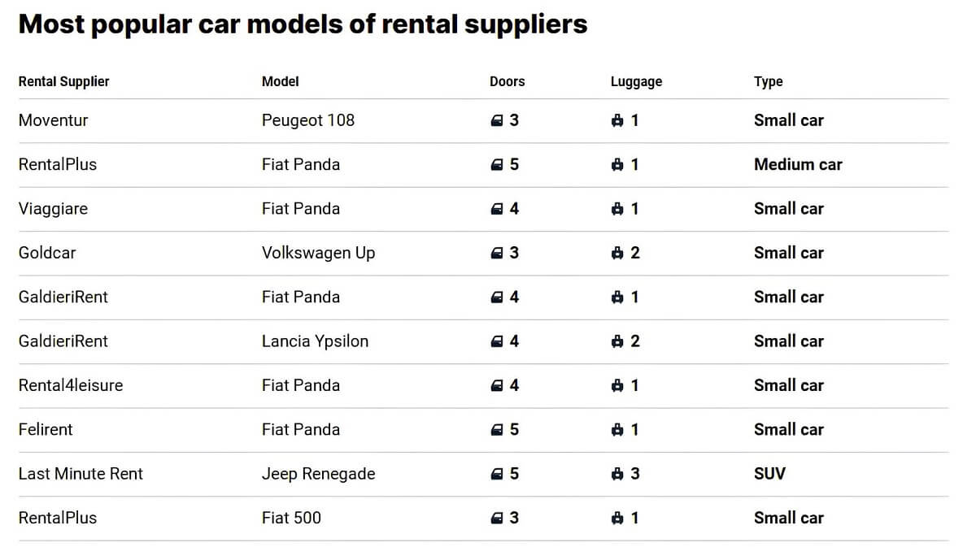Click the Luggage column header
This screenshot has width=976, height=560.
click(x=636, y=81)
